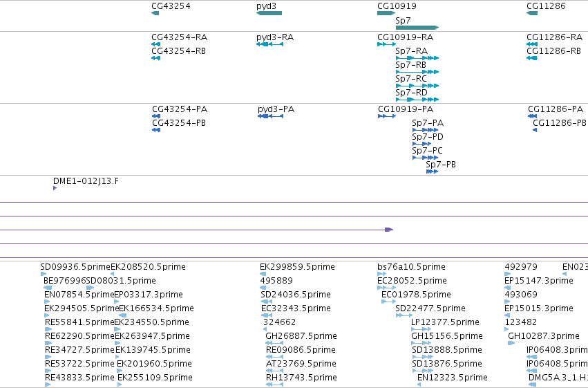Screen dimensions: 588x388
Task: Select protein Sp7-PB
Action: coord(432,172)
